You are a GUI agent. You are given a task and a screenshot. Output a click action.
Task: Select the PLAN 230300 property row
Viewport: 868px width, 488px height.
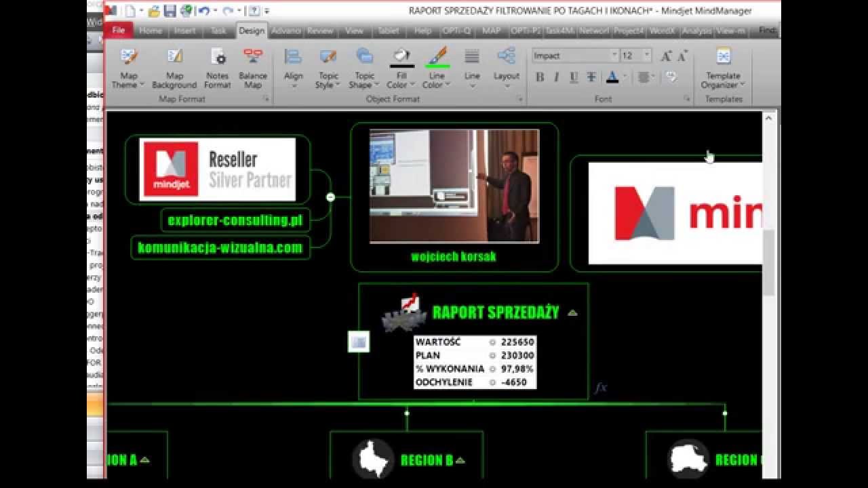[475, 355]
